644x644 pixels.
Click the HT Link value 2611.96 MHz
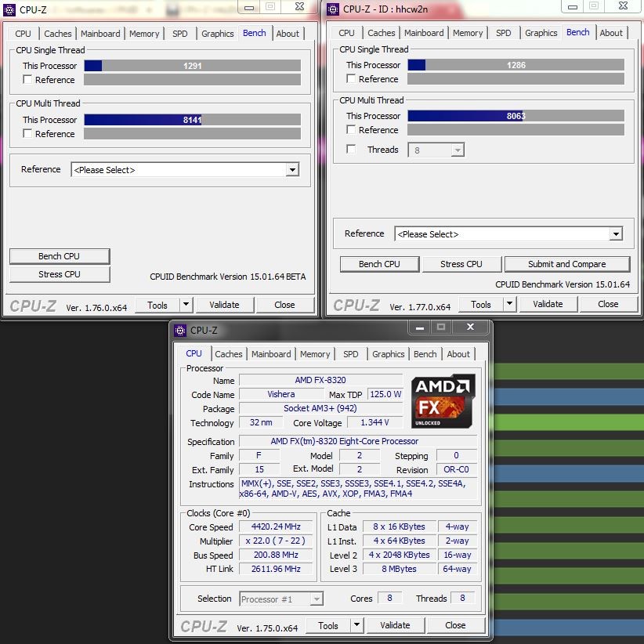pos(276,569)
